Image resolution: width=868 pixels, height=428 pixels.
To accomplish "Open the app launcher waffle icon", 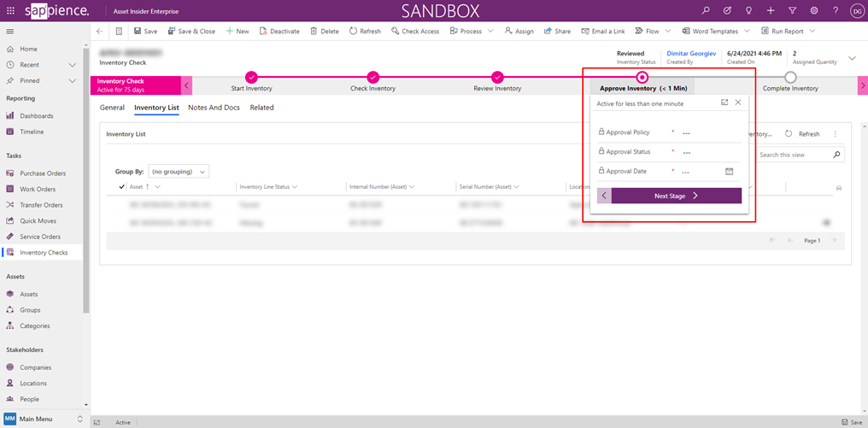I will point(11,10).
